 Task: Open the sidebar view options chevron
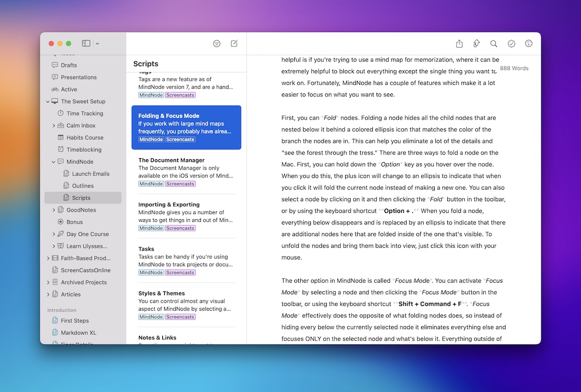(x=97, y=44)
